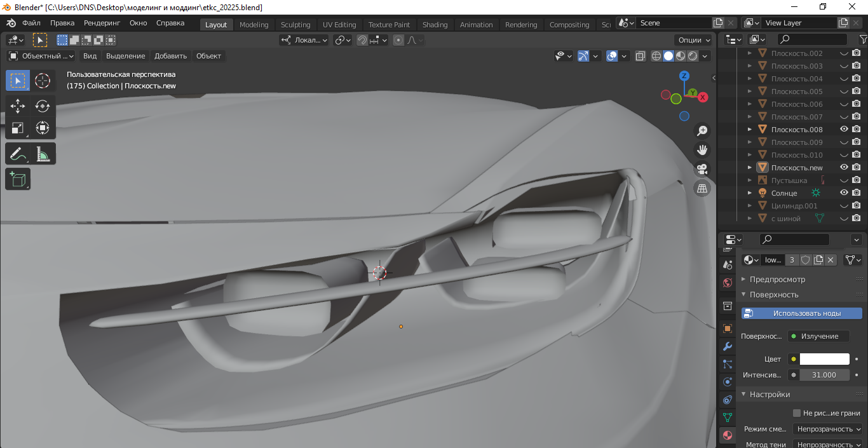Select the Annotate pencil tool

(x=18, y=154)
